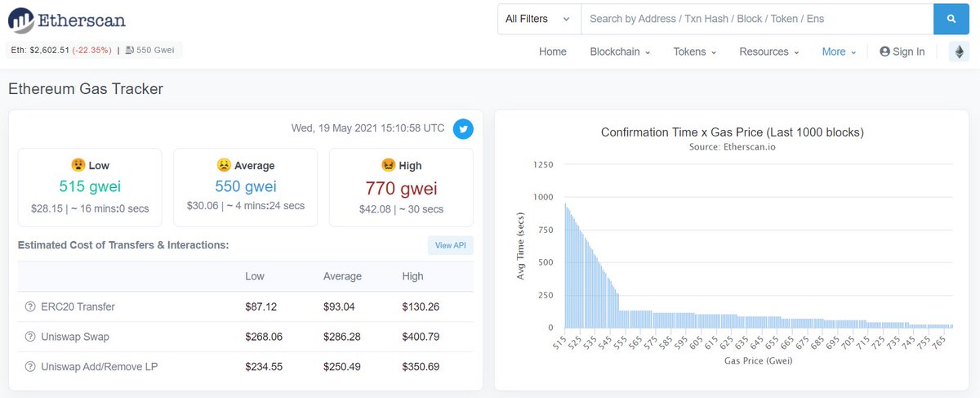Expand the Blockchain menu

(620, 51)
